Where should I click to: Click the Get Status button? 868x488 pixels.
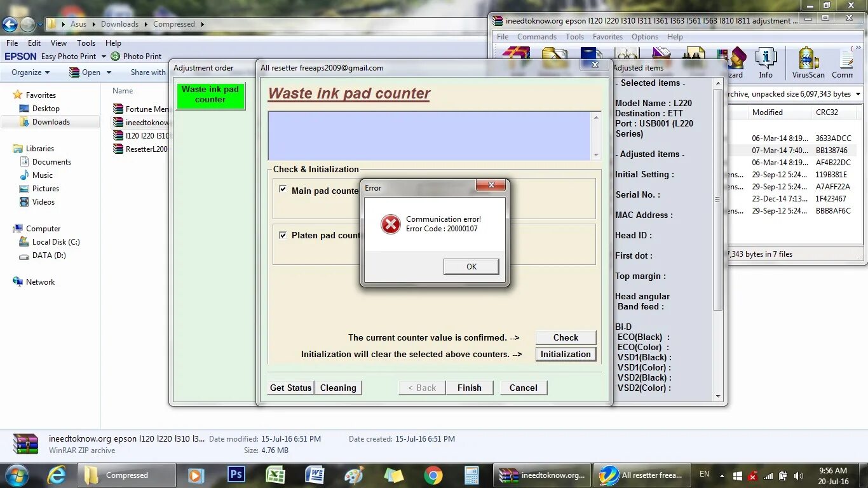(x=290, y=388)
